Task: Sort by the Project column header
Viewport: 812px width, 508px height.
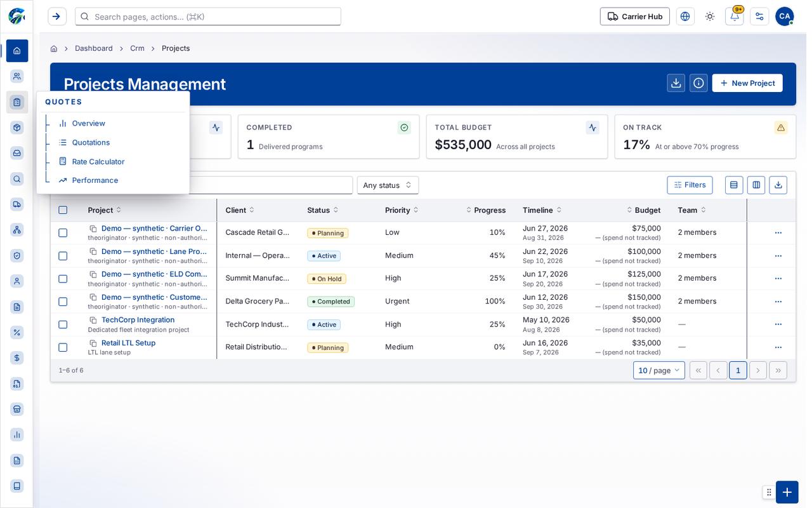Action: pos(105,210)
